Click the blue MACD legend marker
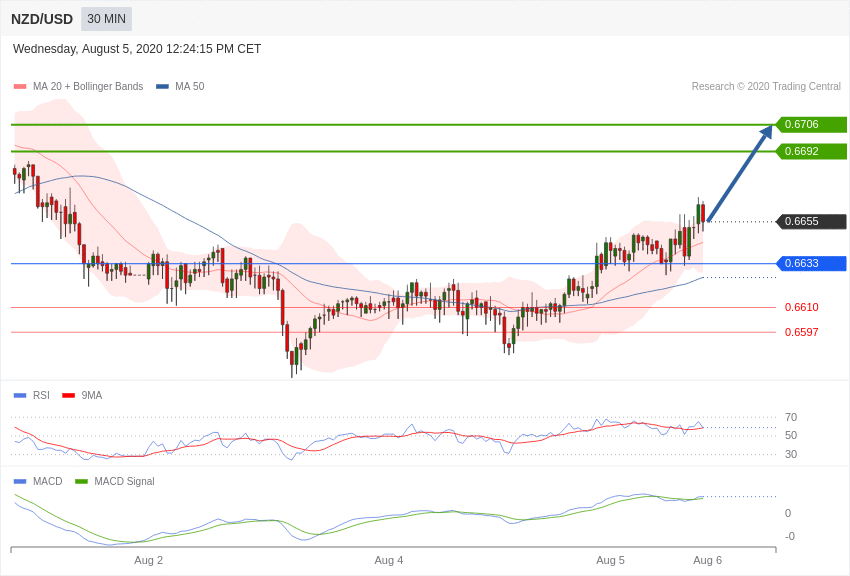 pos(20,481)
